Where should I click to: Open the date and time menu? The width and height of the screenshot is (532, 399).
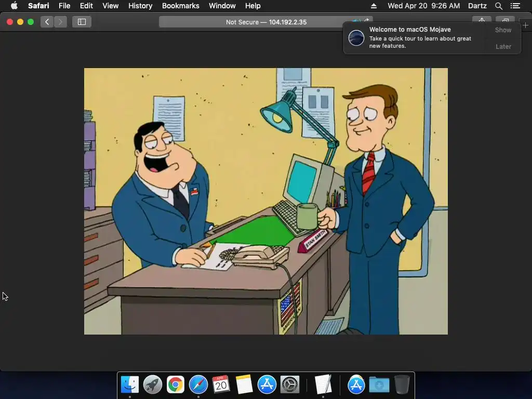click(424, 6)
